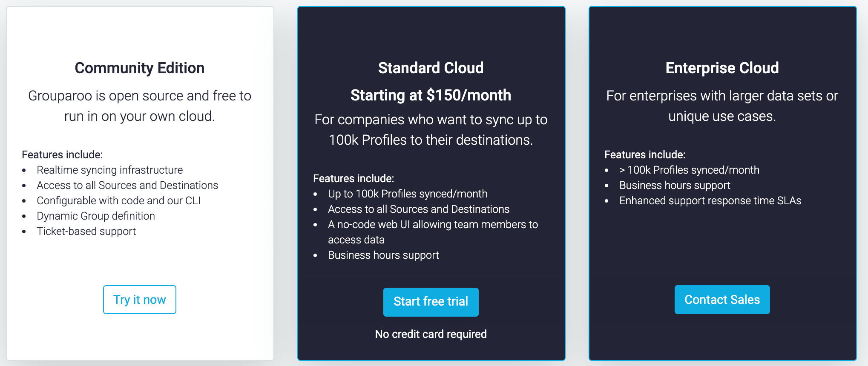Contact Sales for Enterprise Cloud
The height and width of the screenshot is (366, 868).
coord(722,300)
